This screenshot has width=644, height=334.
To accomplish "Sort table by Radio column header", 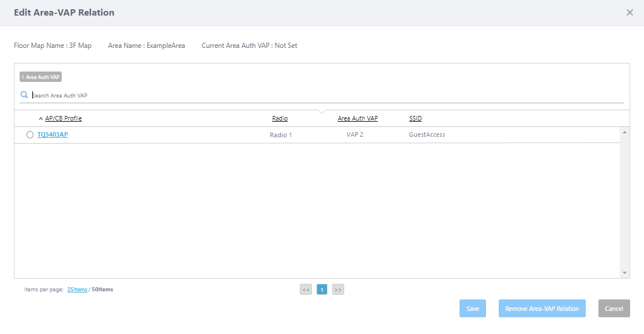I will (280, 118).
